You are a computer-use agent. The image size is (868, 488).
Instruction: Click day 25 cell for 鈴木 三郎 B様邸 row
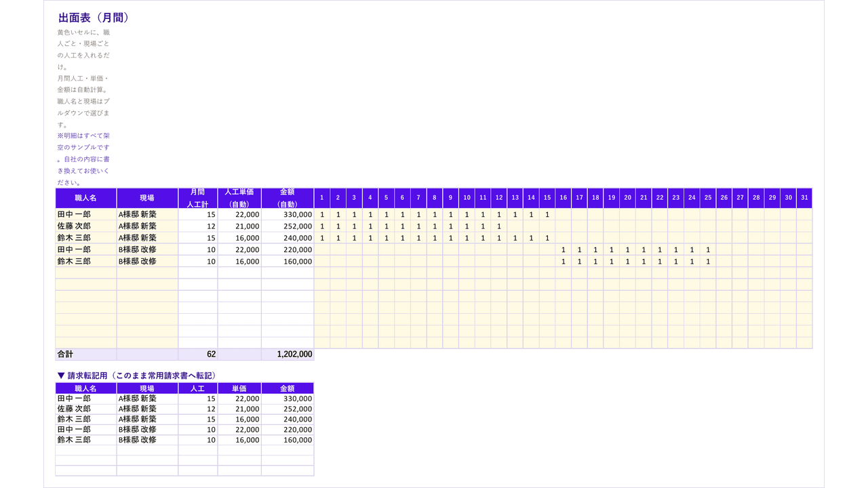pos(708,261)
